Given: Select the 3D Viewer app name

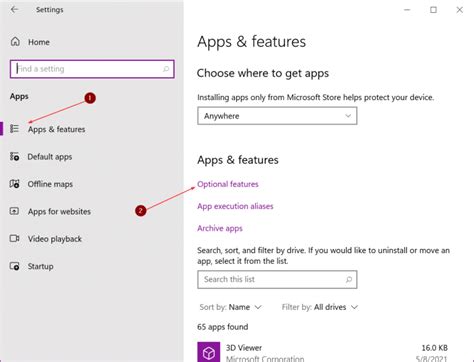Looking at the screenshot, I should [x=244, y=348].
